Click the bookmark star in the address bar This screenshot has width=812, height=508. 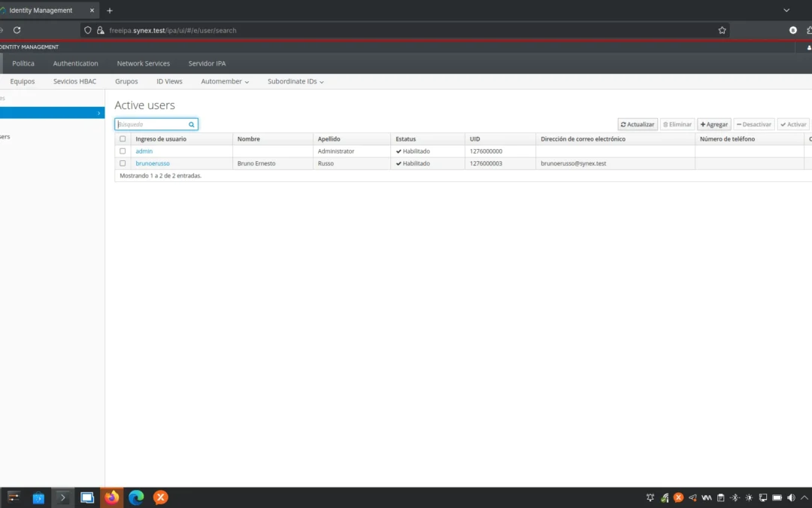click(722, 30)
